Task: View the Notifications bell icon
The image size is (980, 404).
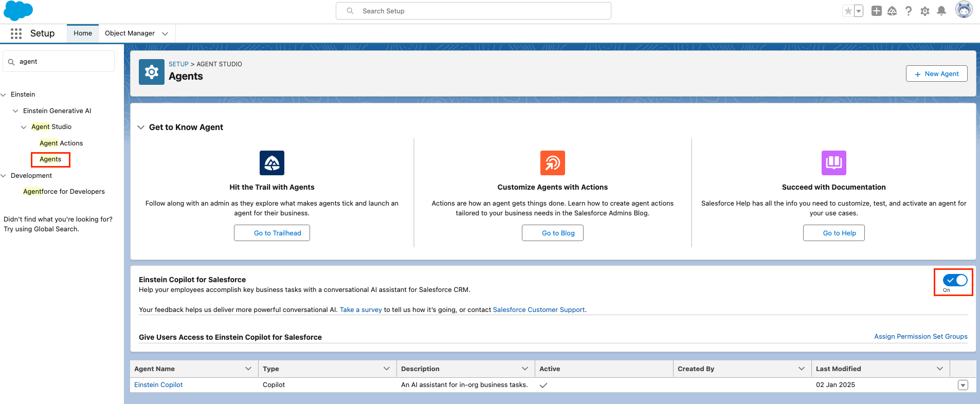Action: tap(941, 11)
